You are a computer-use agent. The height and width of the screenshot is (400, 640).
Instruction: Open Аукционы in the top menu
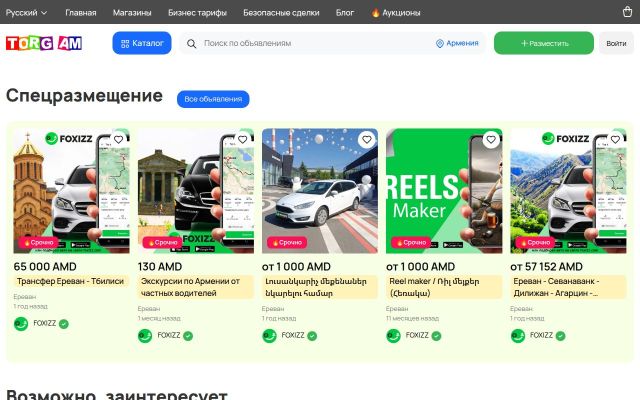pos(396,13)
